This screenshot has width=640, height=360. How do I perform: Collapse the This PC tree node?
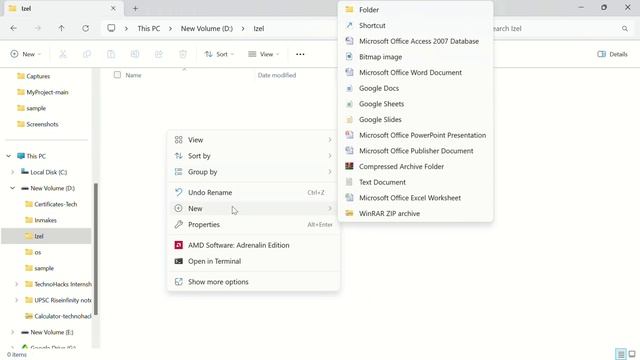coord(9,156)
